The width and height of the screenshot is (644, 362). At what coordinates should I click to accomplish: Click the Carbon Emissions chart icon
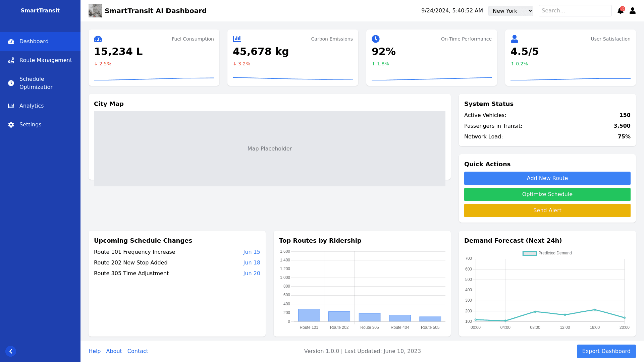pyautogui.click(x=237, y=39)
